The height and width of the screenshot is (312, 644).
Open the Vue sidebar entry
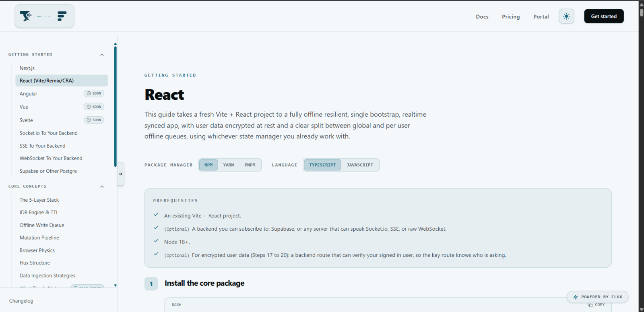click(62, 107)
